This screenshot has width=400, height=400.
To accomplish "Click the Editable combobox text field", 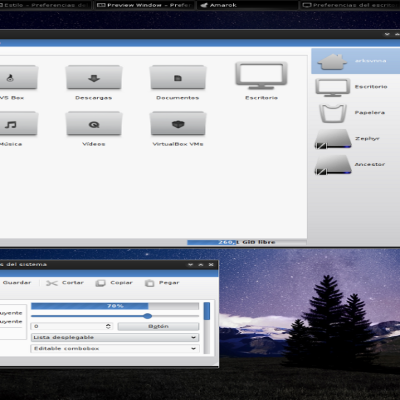I will [x=110, y=349].
